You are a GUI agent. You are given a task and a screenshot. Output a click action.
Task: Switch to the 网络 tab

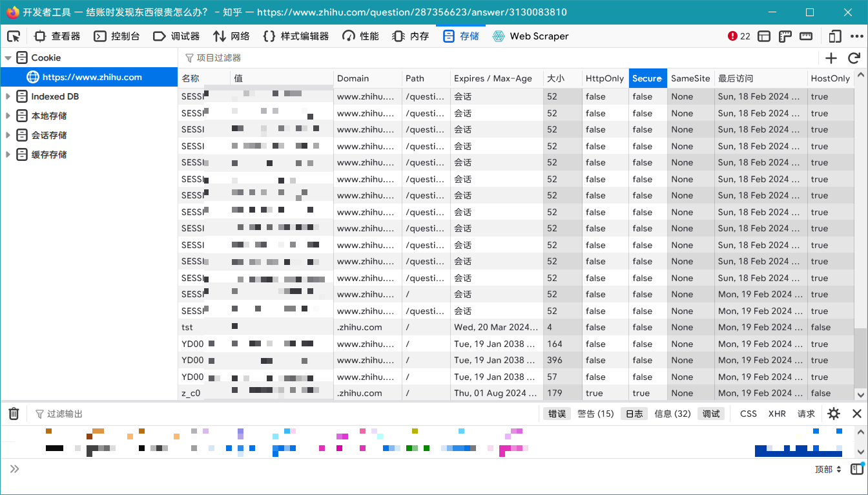[231, 36]
